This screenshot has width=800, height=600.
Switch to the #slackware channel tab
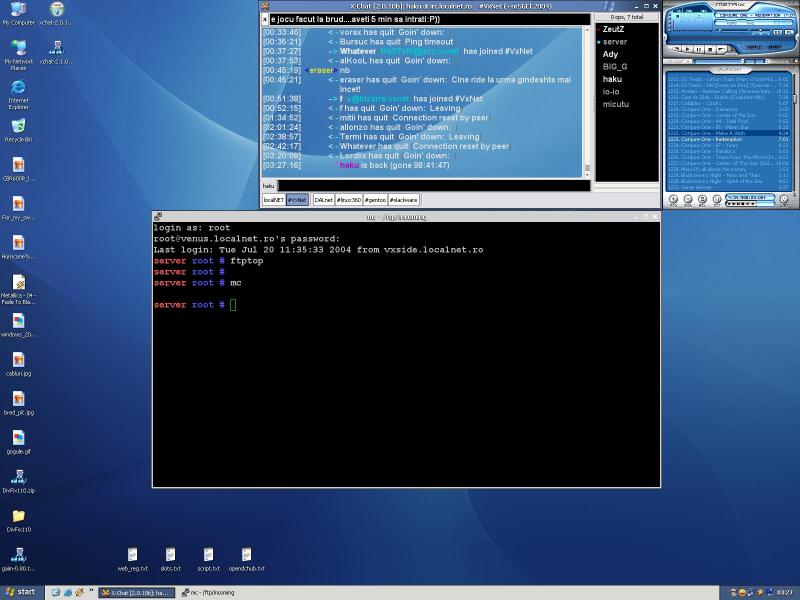tap(404, 200)
